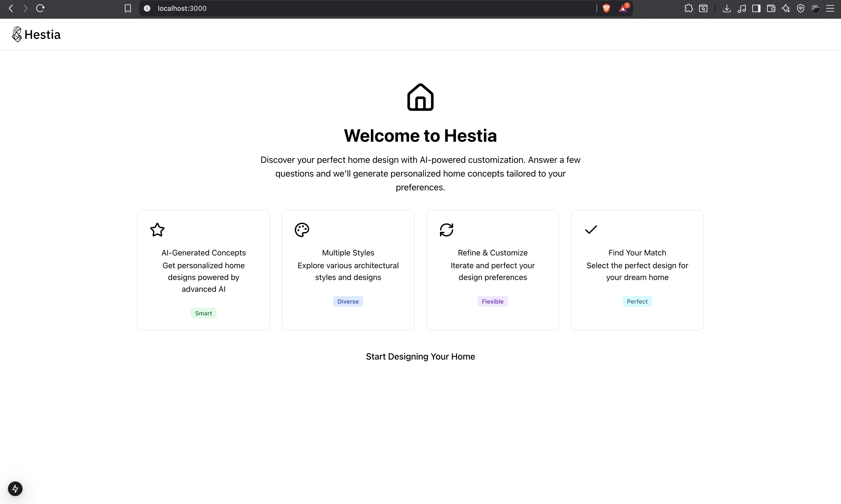Reload the page

point(40,9)
